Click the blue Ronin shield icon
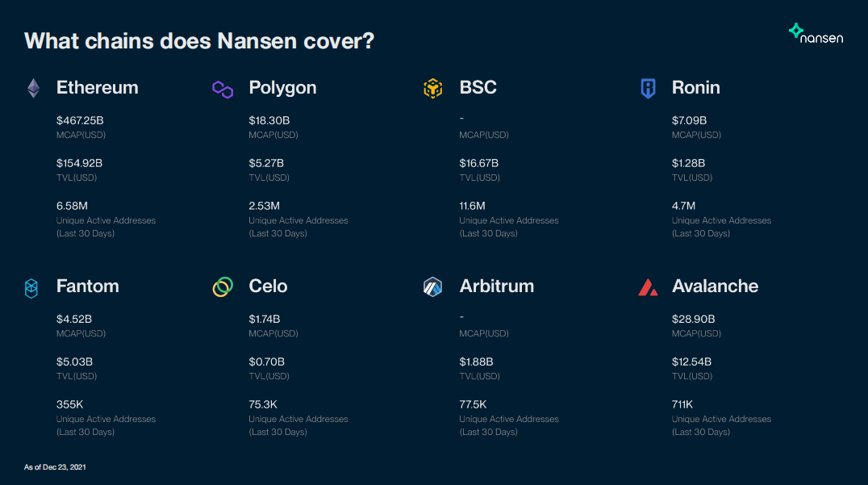 (648, 89)
